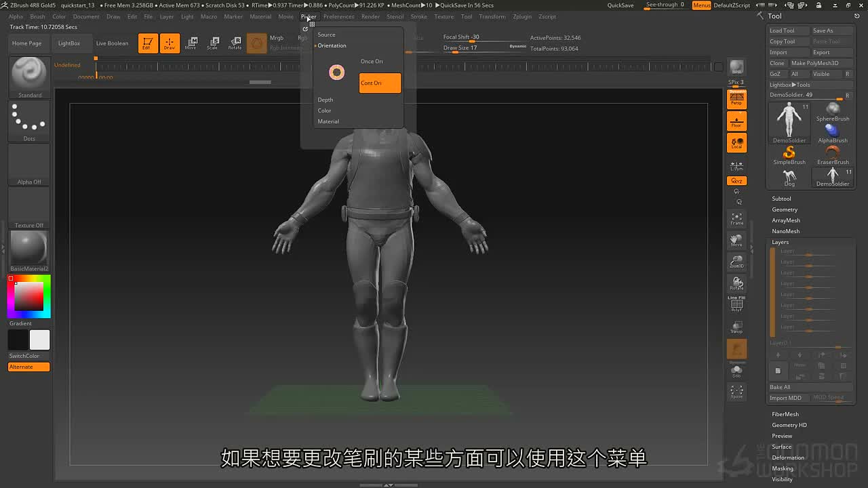Toggle the Floor grid
This screenshot has width=868, height=488.
pos(736,121)
